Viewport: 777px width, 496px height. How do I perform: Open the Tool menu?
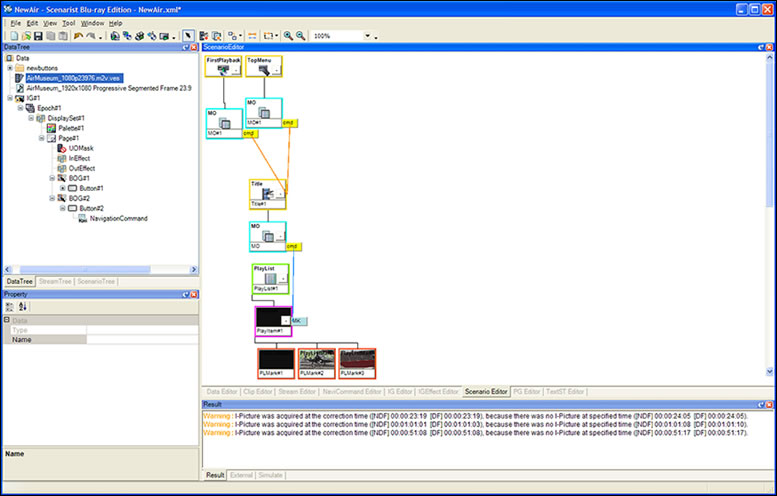click(x=68, y=22)
